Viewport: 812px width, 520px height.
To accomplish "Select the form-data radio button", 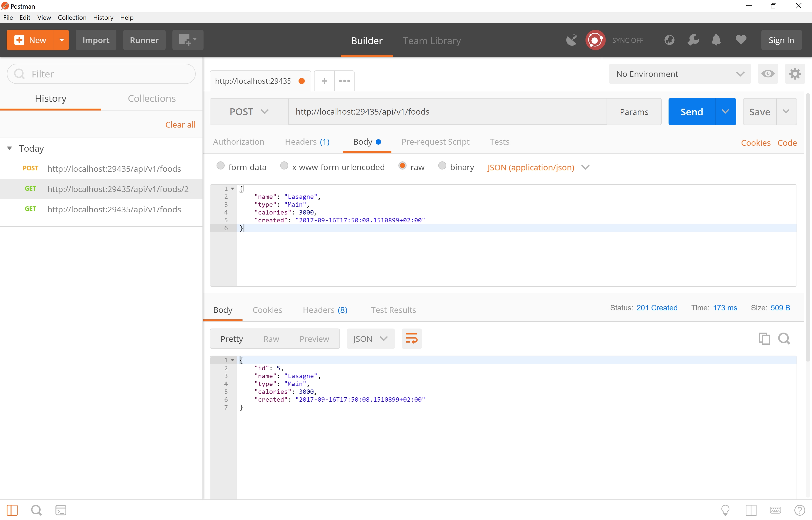I will [222, 166].
